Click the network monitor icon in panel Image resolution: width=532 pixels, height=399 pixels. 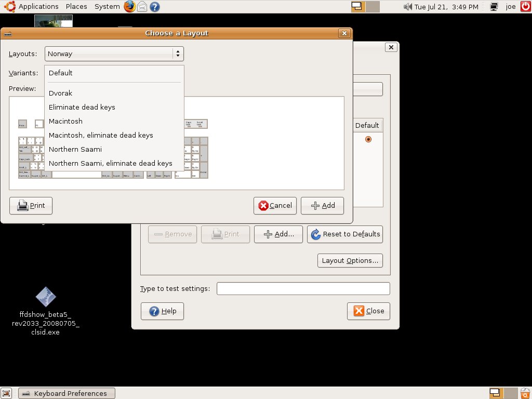[x=494, y=7]
